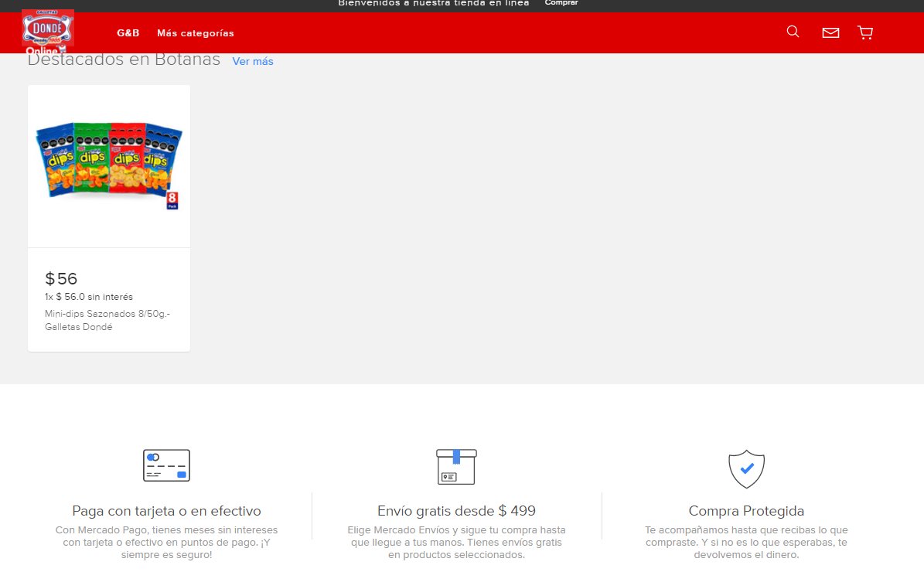Click the credit card payment icon
The image size is (924, 572).
pos(167,465)
